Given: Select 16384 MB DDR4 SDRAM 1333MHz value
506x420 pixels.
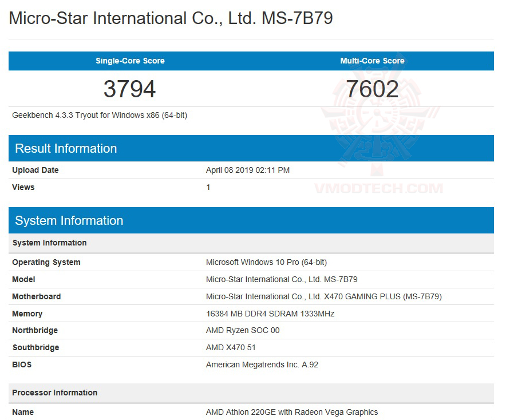Looking at the screenshot, I should pyautogui.click(x=270, y=314).
